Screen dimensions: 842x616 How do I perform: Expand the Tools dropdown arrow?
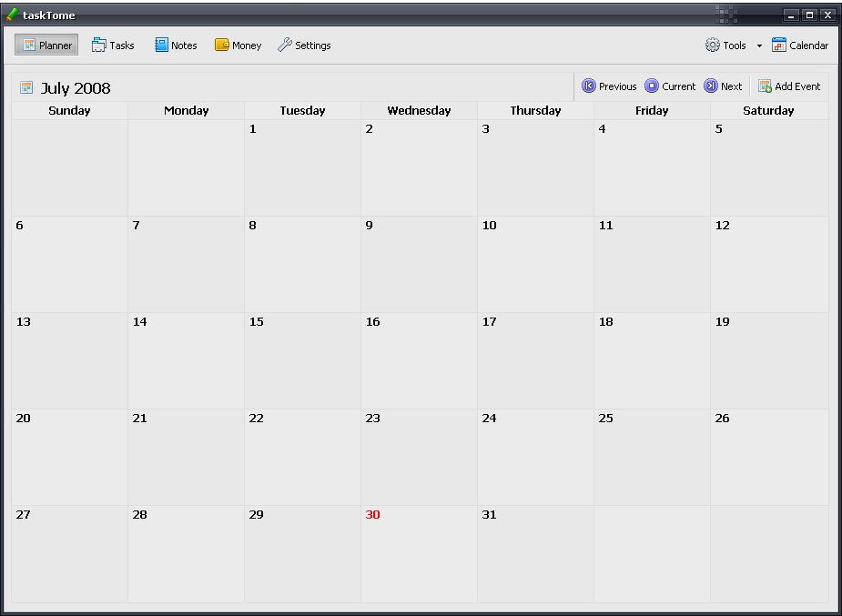759,45
